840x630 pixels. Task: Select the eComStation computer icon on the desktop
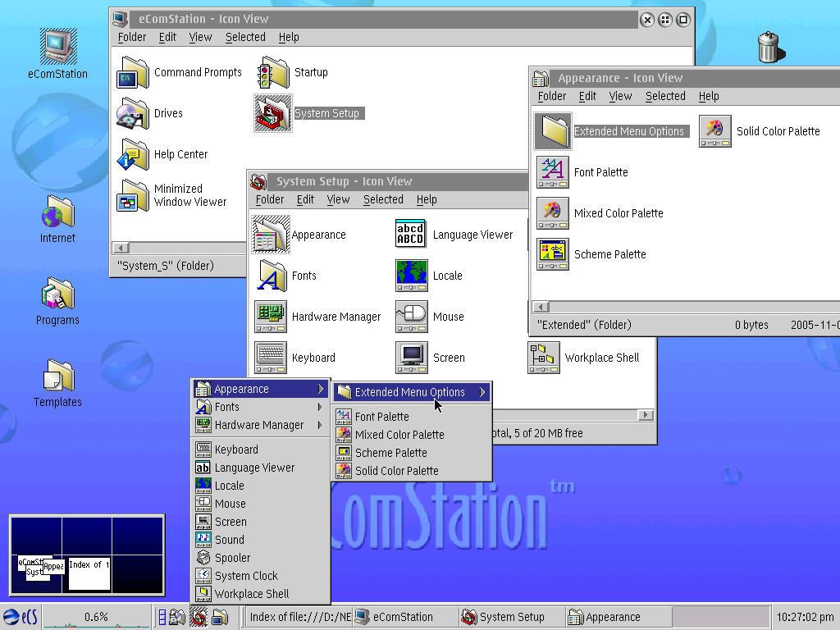(x=58, y=47)
